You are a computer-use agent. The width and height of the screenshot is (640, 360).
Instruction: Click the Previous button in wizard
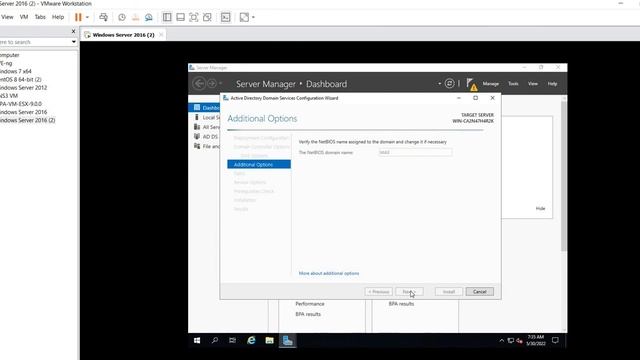[x=378, y=292]
